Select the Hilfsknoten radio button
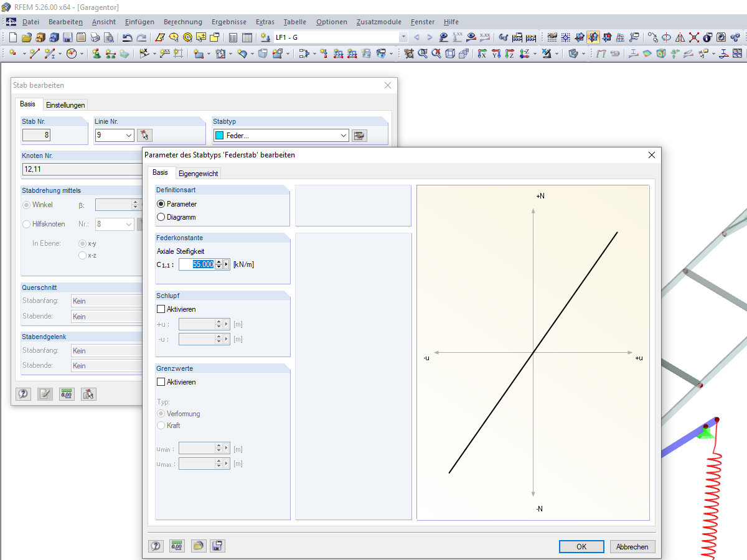Screen dimensions: 747x560 tap(26, 224)
